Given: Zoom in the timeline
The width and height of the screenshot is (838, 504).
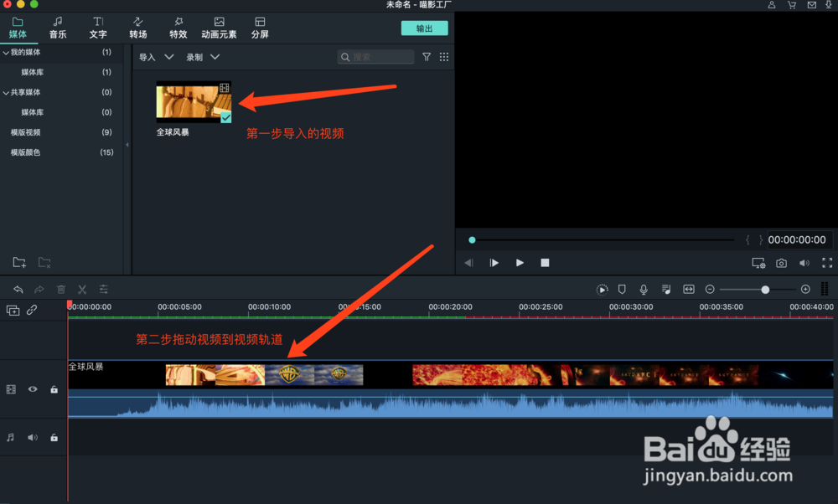Looking at the screenshot, I should point(805,290).
